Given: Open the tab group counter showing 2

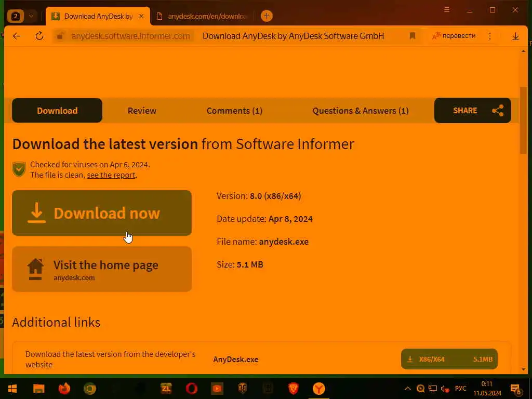Looking at the screenshot, I should pos(15,16).
